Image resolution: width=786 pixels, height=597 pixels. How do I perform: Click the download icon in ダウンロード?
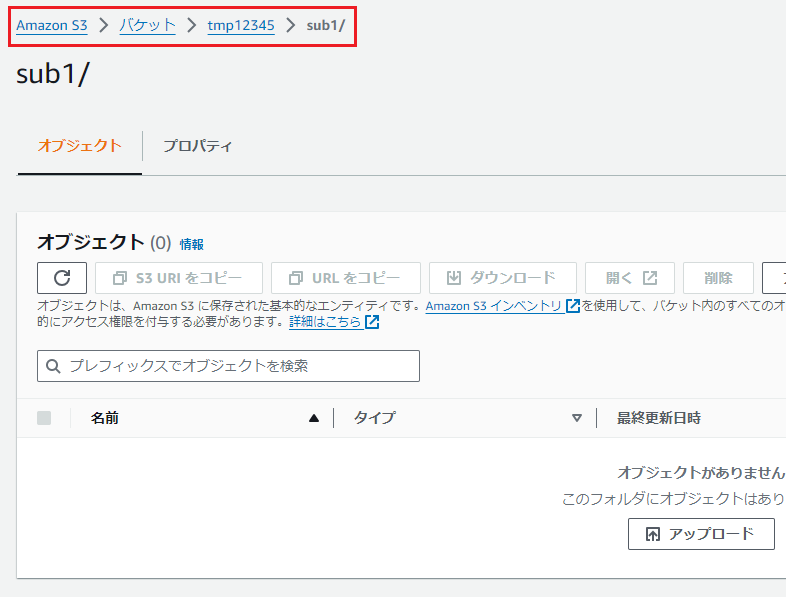[x=454, y=278]
